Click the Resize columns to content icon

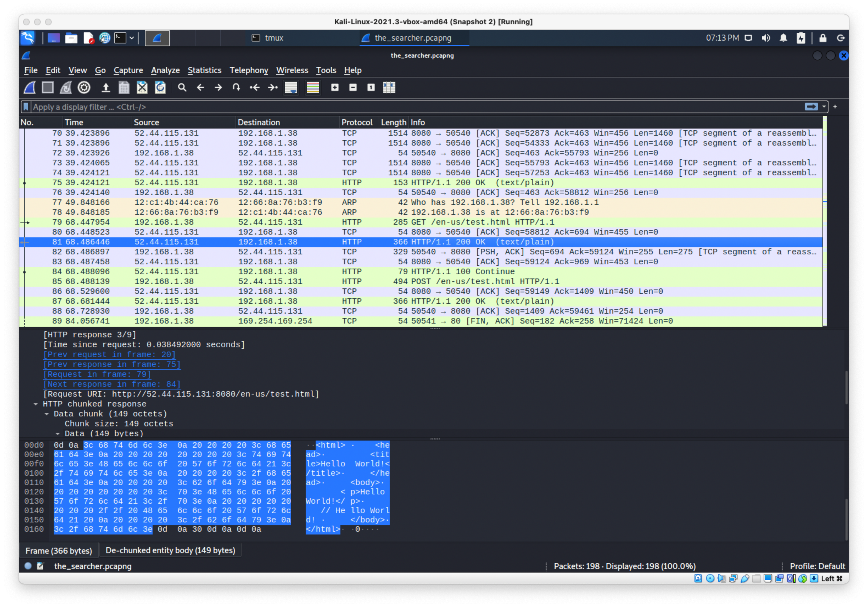[x=389, y=88]
